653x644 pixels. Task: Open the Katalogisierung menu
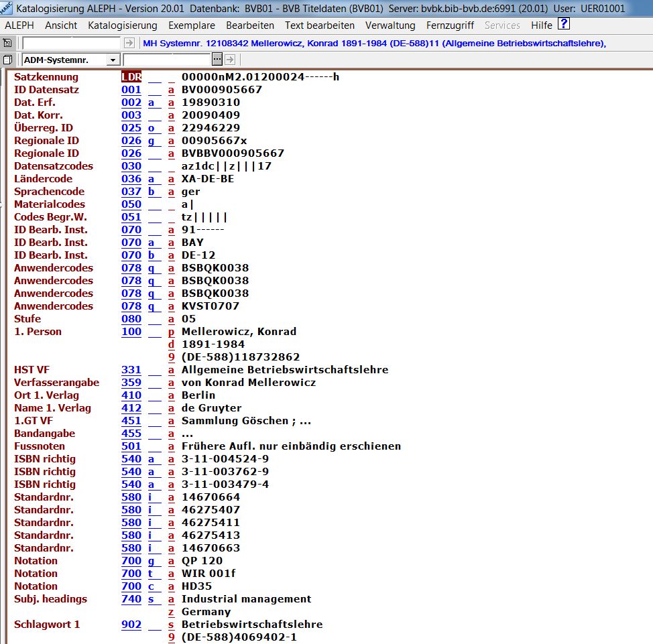point(122,25)
